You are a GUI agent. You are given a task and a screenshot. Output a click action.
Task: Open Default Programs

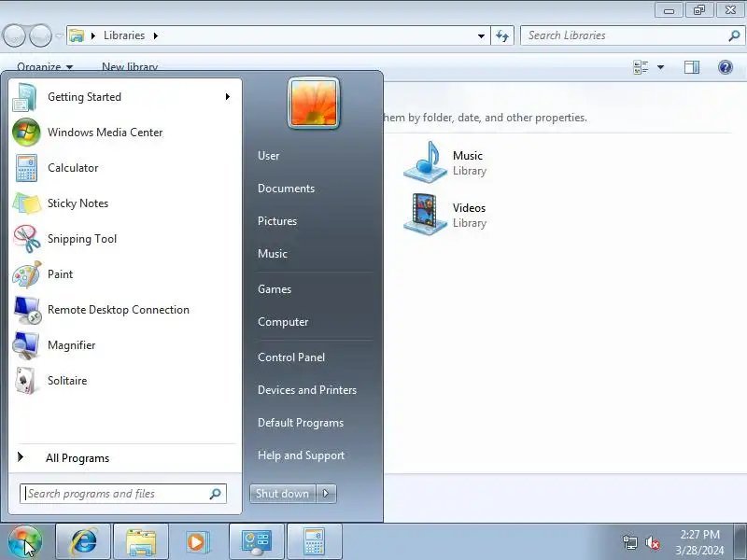[301, 423]
